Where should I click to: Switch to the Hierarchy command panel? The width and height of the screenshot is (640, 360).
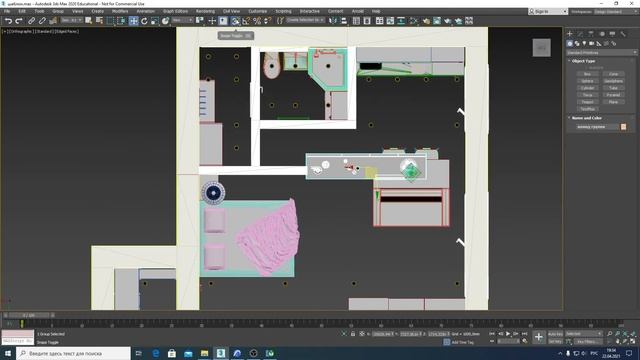pyautogui.click(x=591, y=34)
